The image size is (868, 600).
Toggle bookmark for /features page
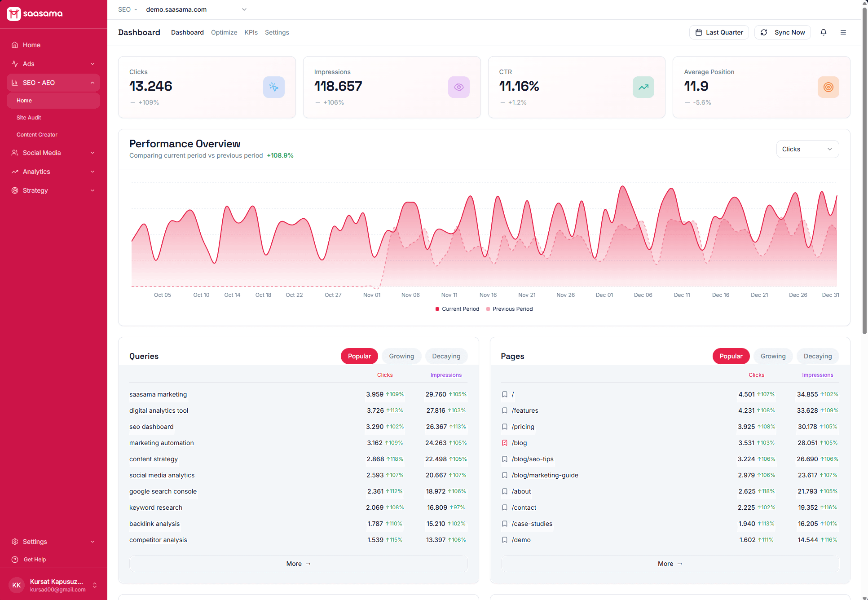tap(505, 410)
